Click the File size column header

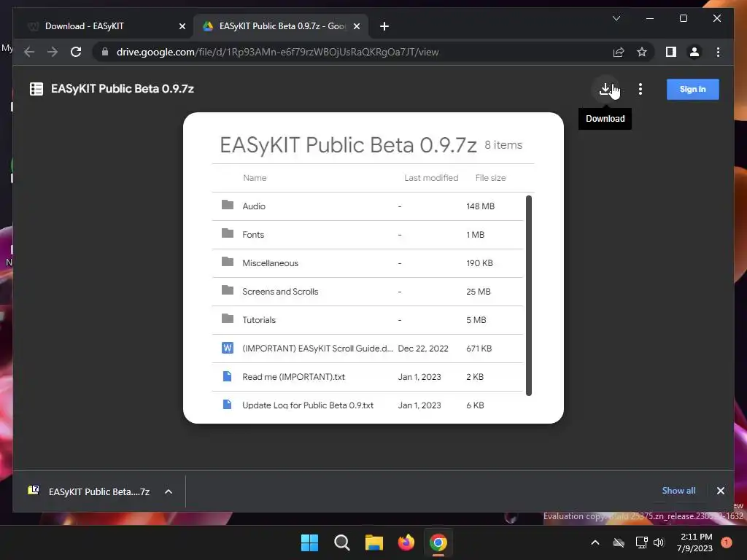(490, 178)
